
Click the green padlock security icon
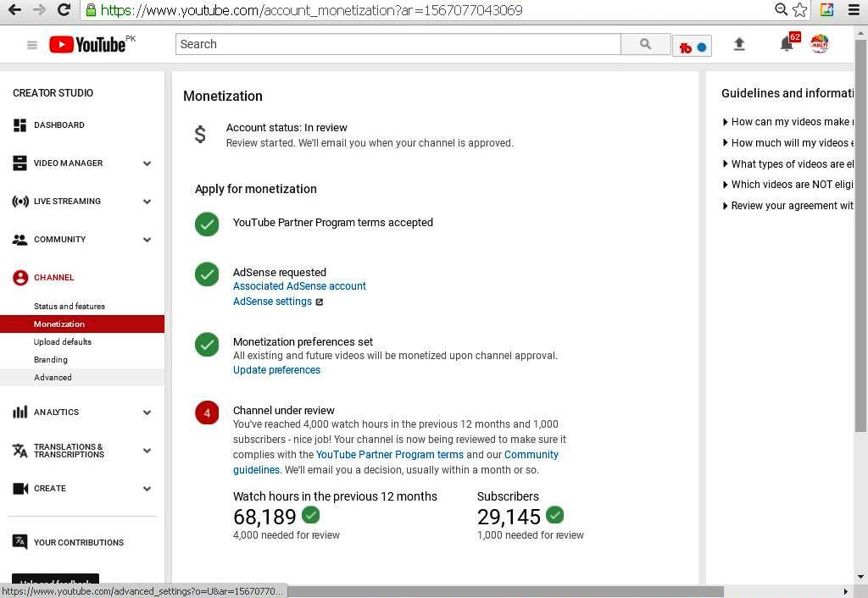coord(91,10)
